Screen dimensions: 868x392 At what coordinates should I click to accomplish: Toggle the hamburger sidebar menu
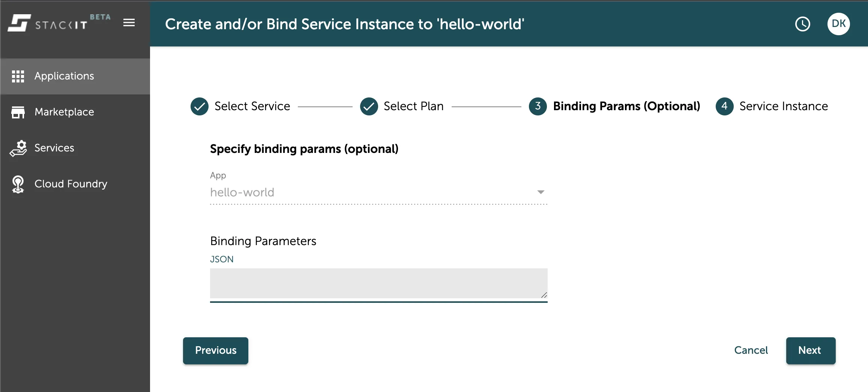click(129, 23)
